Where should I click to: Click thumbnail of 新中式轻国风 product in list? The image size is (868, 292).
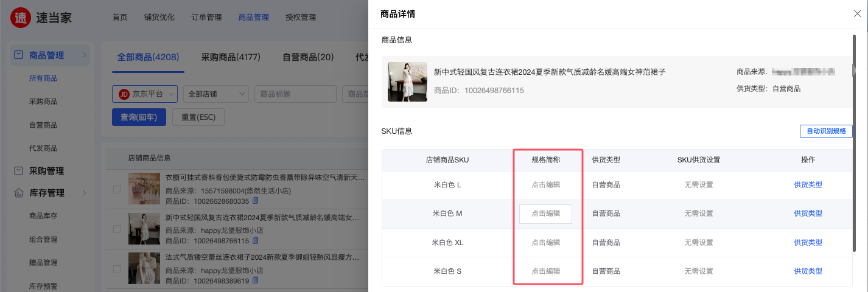coord(144,229)
